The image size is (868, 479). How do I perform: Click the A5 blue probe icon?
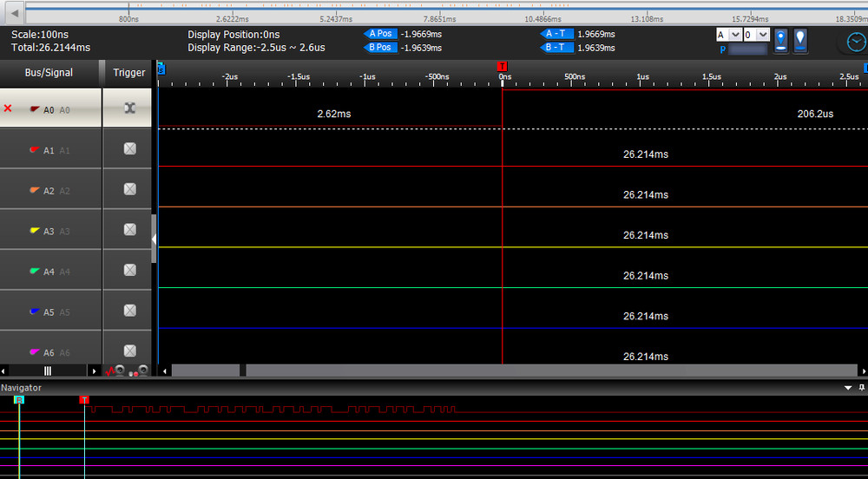[35, 312]
